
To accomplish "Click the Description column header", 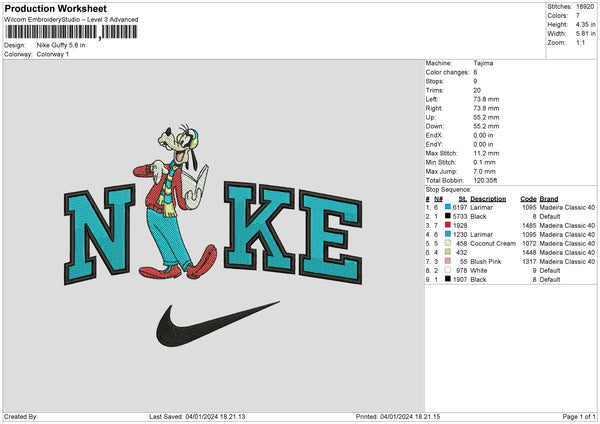I will (488, 199).
